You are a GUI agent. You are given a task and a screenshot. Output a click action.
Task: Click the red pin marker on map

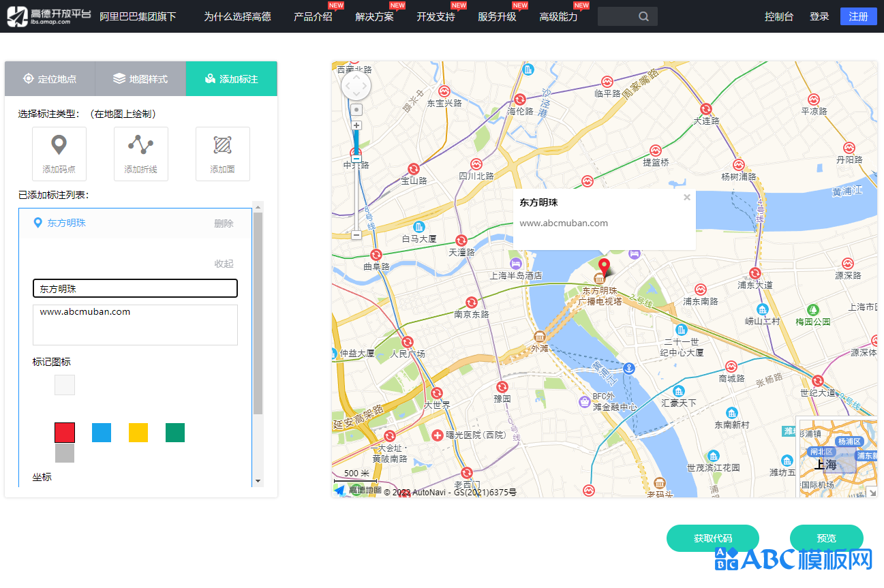[604, 267]
